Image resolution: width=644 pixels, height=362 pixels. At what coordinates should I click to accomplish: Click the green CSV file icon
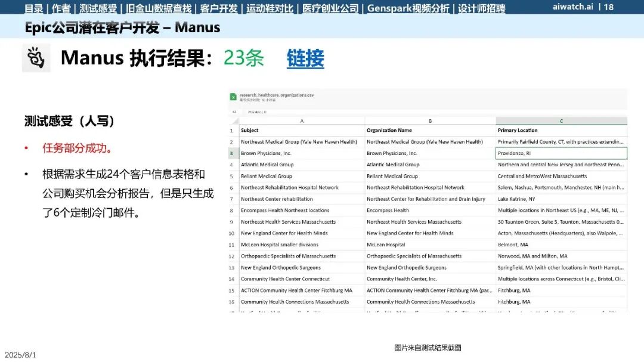pos(233,97)
